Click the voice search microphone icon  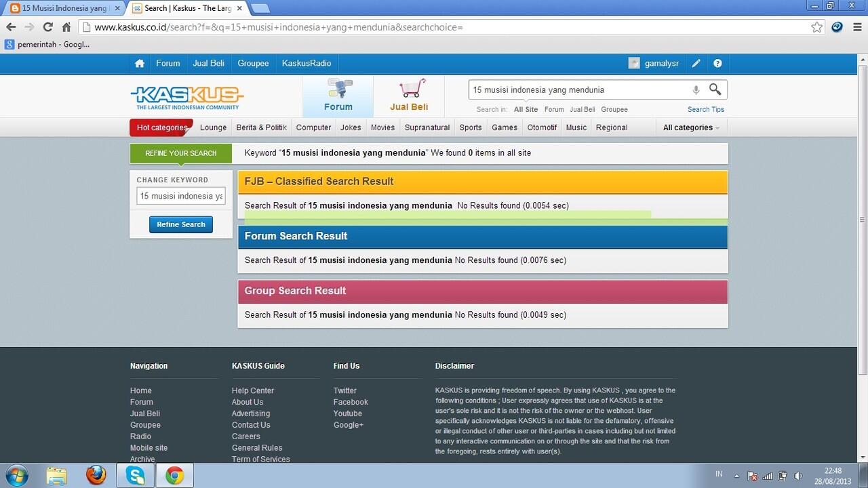(x=696, y=89)
